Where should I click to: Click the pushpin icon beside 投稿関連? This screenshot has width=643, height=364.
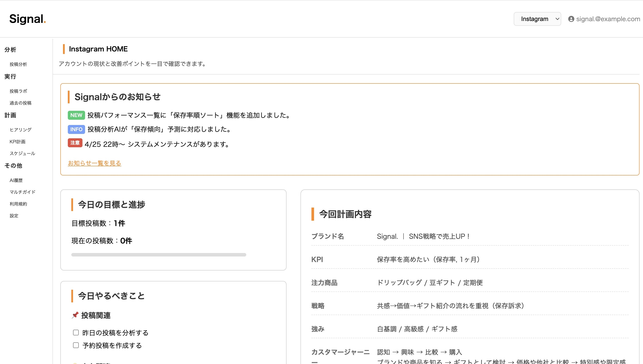click(x=75, y=315)
